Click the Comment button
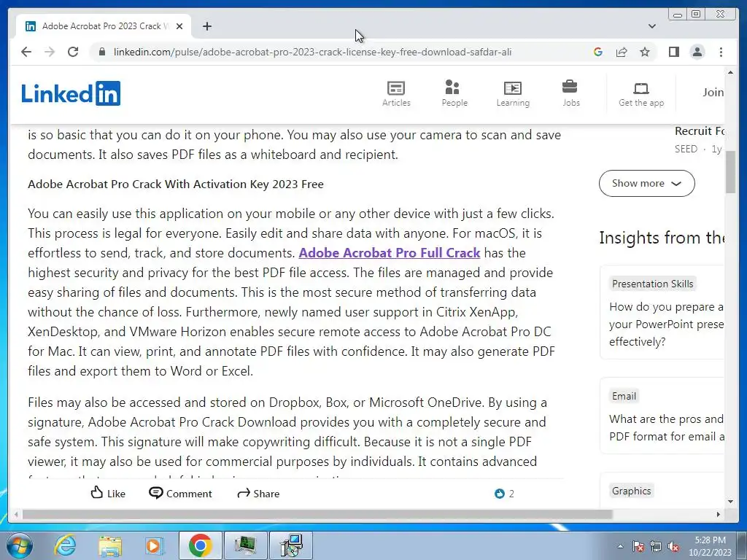 point(181,494)
